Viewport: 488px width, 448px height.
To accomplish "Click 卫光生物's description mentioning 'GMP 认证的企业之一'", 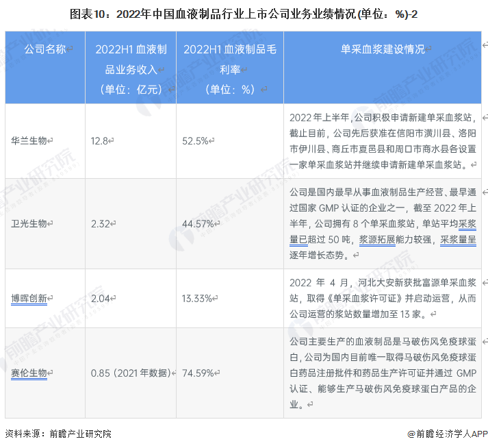I will (383, 224).
